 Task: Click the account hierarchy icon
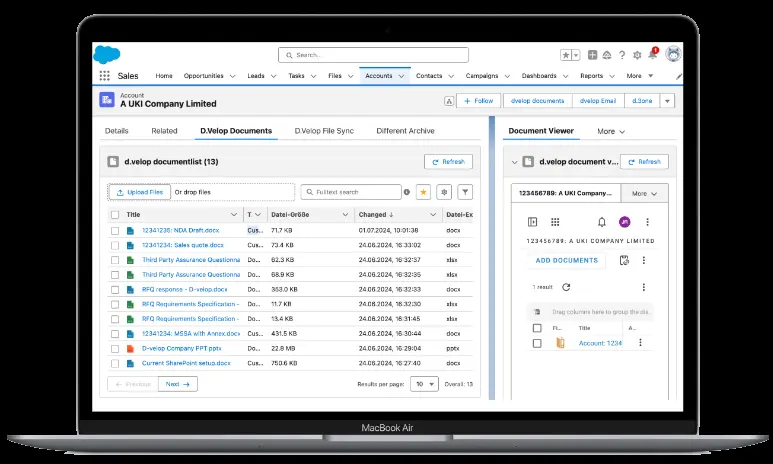coord(449,101)
